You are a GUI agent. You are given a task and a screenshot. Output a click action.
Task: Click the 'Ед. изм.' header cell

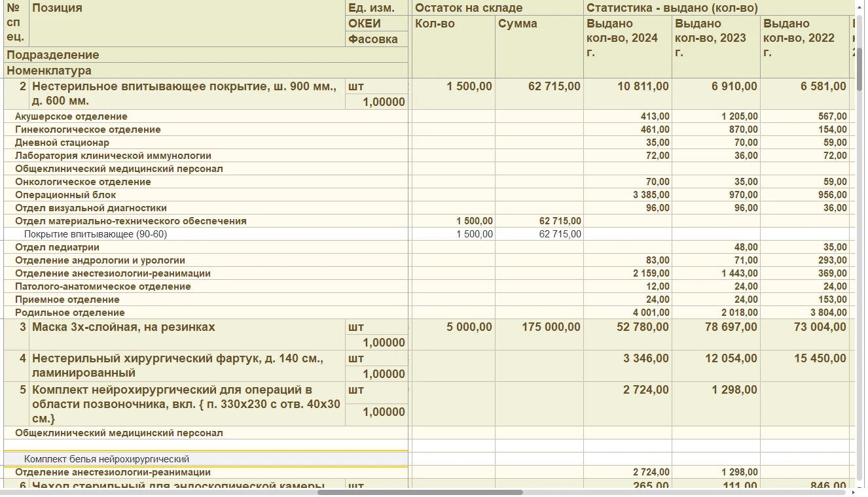[376, 8]
